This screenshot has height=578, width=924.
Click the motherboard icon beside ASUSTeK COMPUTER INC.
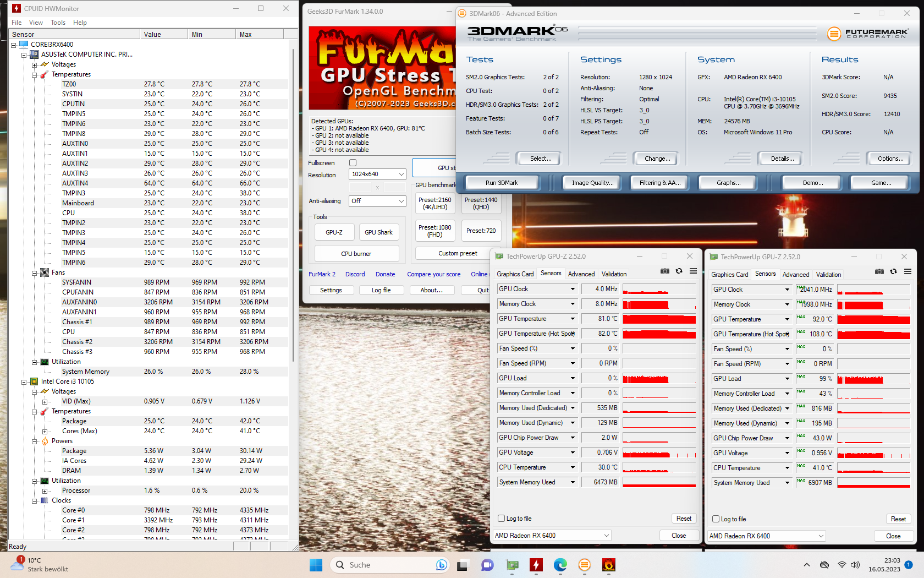click(x=34, y=54)
